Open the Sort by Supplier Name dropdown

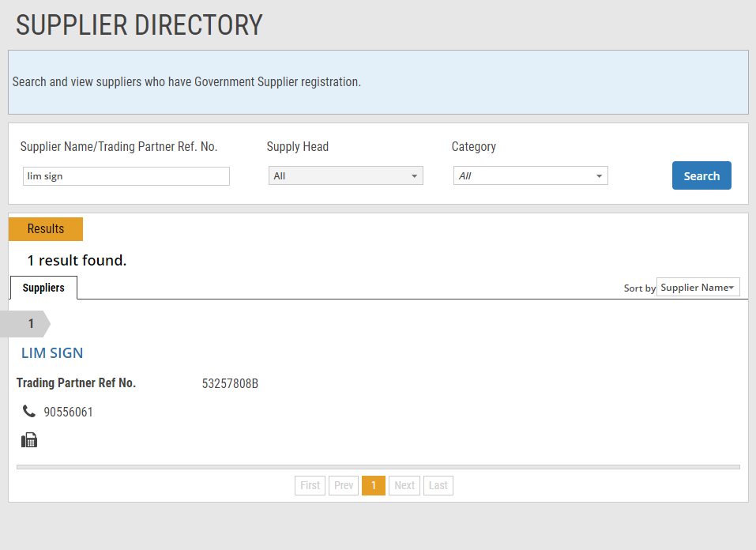pyautogui.click(x=698, y=287)
